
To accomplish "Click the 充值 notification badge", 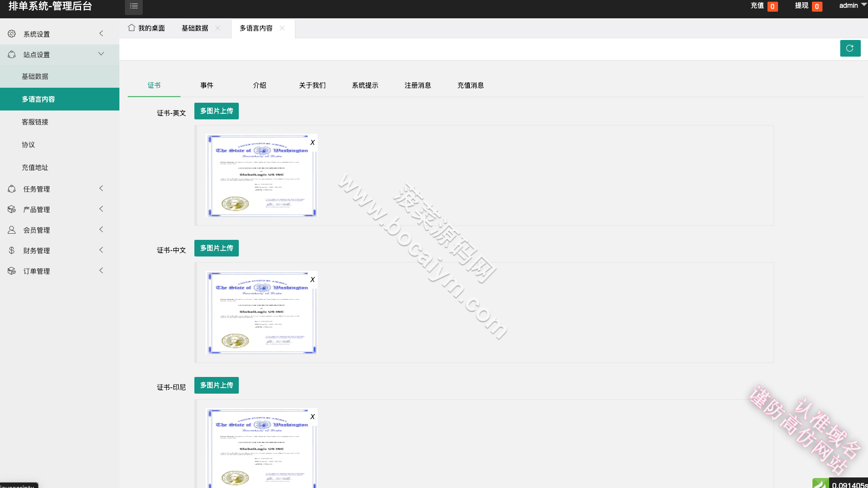I will tap(772, 7).
